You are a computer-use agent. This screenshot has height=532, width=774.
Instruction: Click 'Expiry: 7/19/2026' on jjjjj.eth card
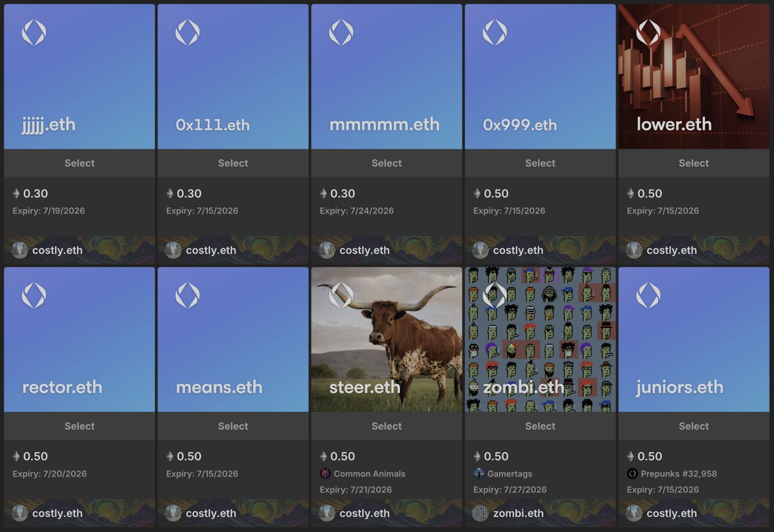click(48, 211)
